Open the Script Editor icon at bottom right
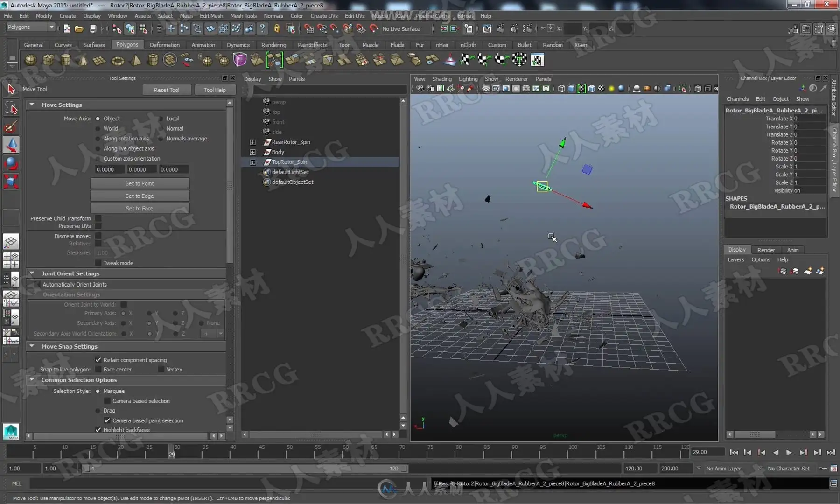This screenshot has width=840, height=504. click(833, 483)
